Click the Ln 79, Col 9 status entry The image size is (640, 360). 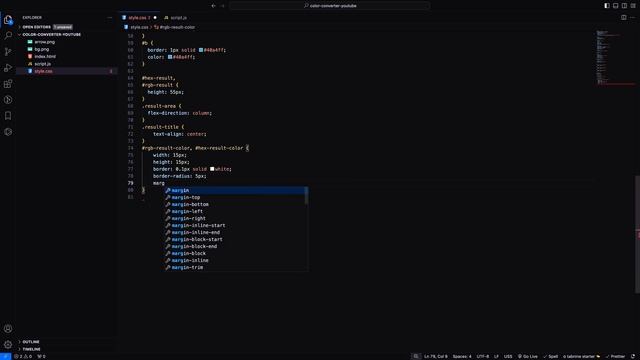(436, 356)
